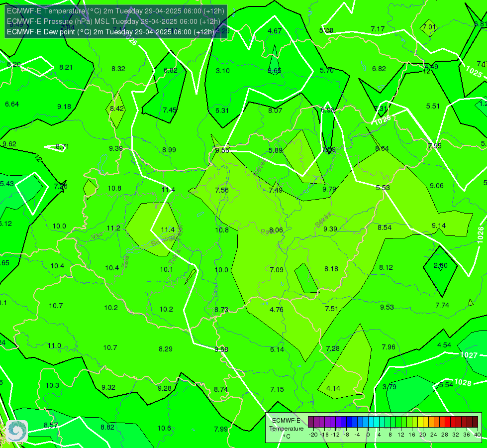Click the dew point value 9.56
This screenshot has width=487, height=448.
point(222,150)
